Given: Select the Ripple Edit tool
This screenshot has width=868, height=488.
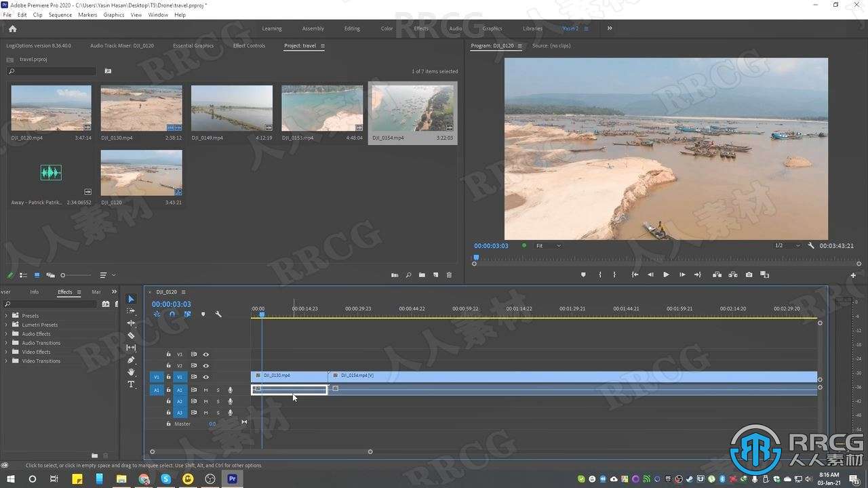Looking at the screenshot, I should point(131,323).
